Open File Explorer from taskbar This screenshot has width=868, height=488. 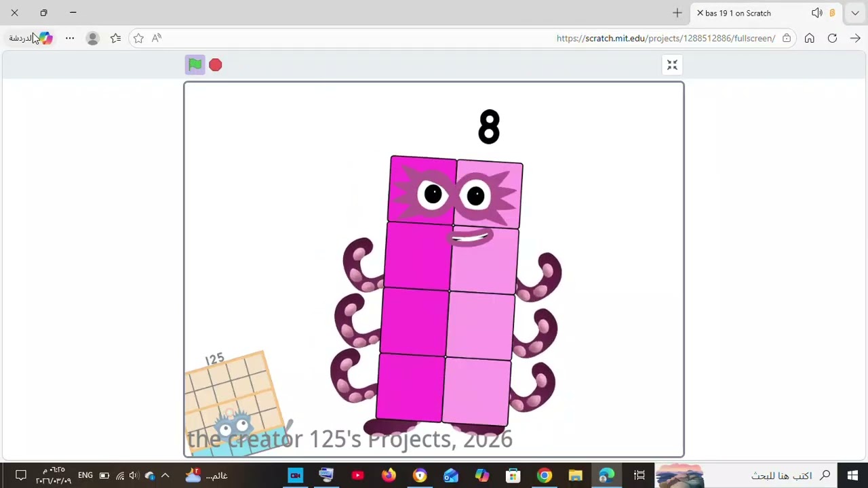pyautogui.click(x=575, y=476)
